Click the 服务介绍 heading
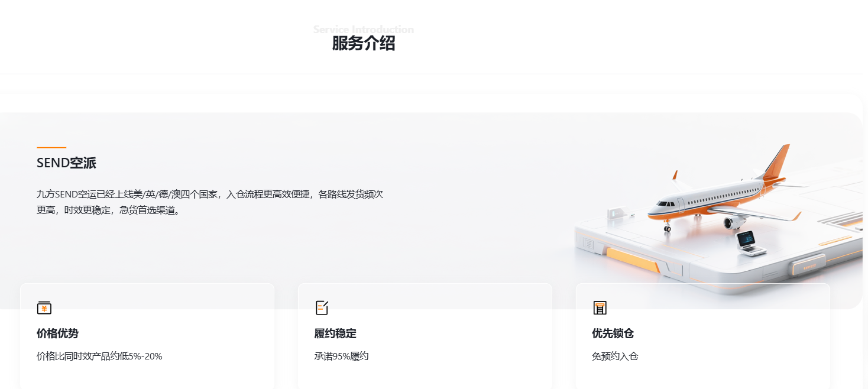 point(363,44)
